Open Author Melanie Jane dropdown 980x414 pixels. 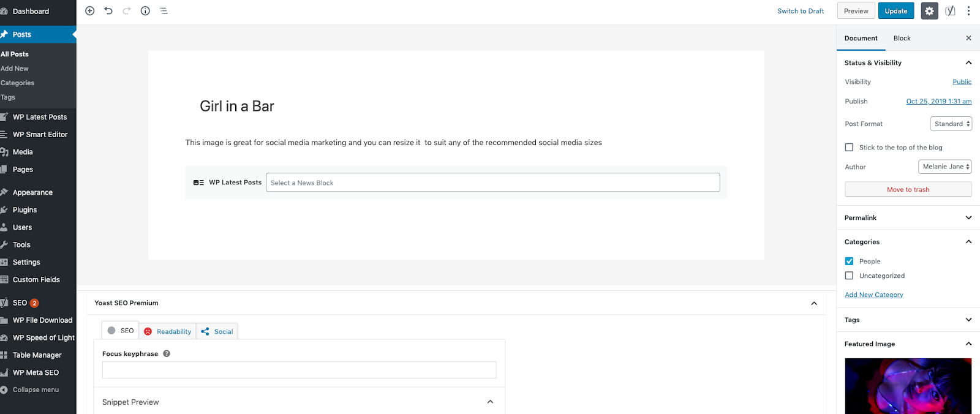pyautogui.click(x=945, y=167)
